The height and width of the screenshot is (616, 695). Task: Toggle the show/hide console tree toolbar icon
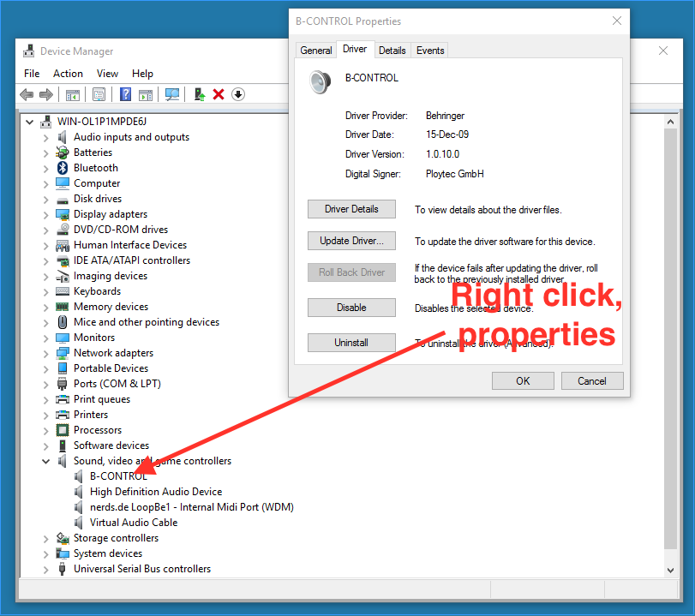(73, 94)
